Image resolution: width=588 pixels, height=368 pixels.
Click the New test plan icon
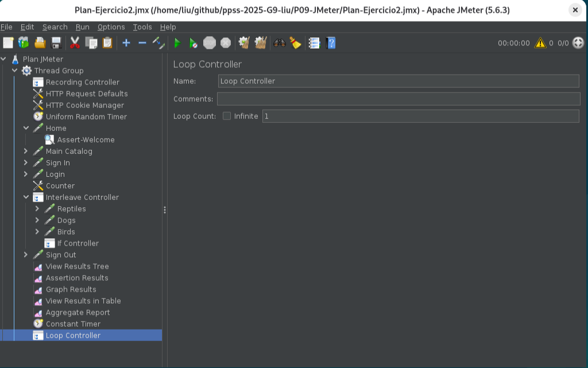pos(8,43)
